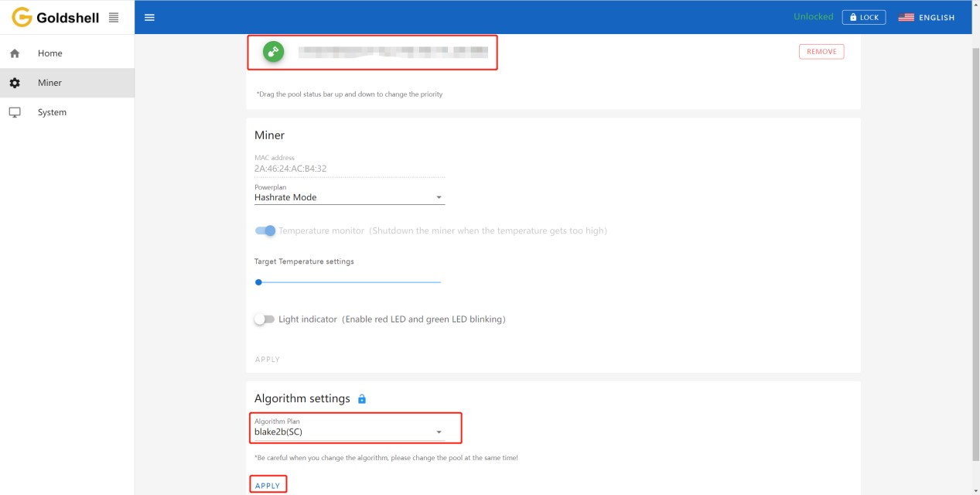
Task: Click the US flag language icon
Action: tap(907, 17)
